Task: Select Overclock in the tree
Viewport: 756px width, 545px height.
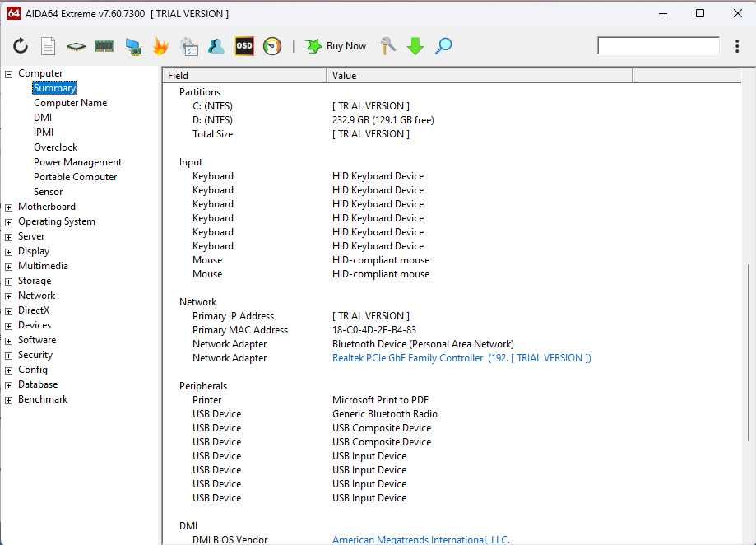Action: (x=55, y=147)
